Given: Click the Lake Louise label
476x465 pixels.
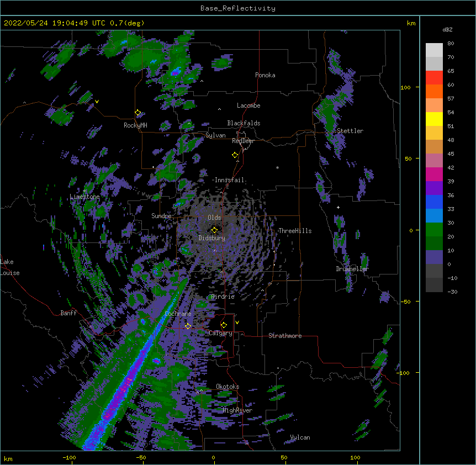Looking at the screenshot, I should [x=10, y=267].
